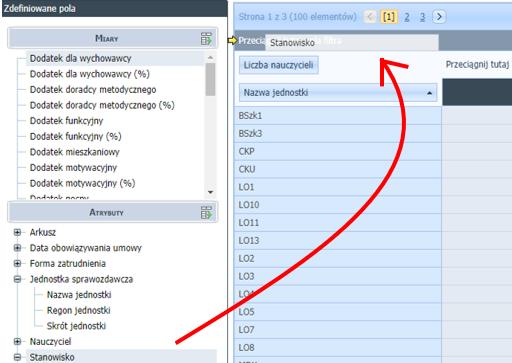Select Dodatek mieszkaniowy measure
512x363 pixels.
coord(75,152)
